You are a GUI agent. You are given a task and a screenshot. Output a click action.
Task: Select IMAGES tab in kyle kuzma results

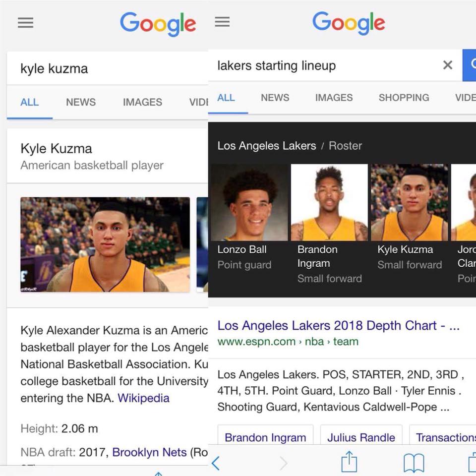pos(142,102)
